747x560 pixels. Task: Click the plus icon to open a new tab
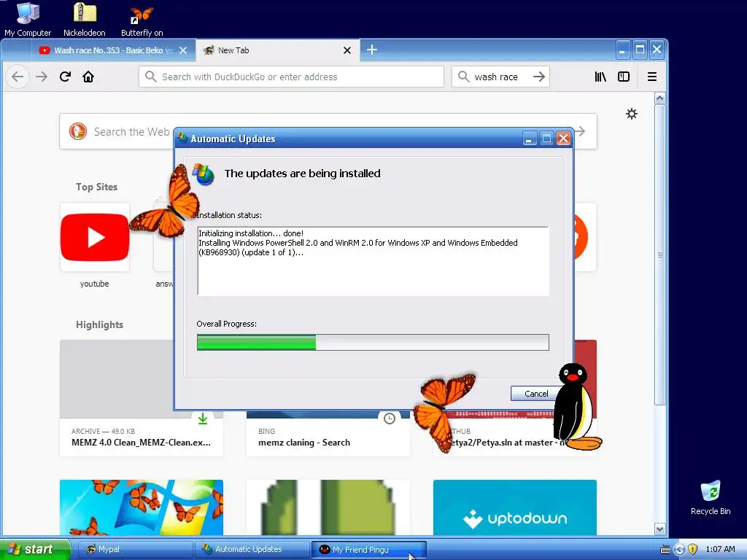pyautogui.click(x=372, y=50)
